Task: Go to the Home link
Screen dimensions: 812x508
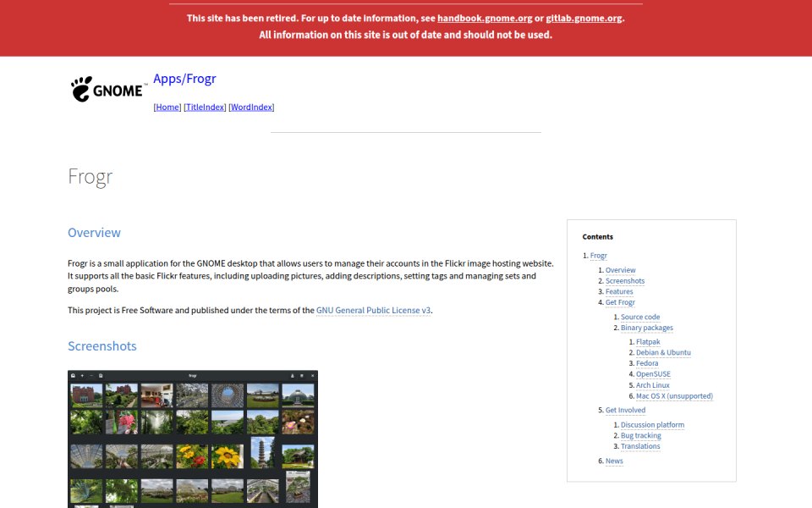Action: [167, 107]
